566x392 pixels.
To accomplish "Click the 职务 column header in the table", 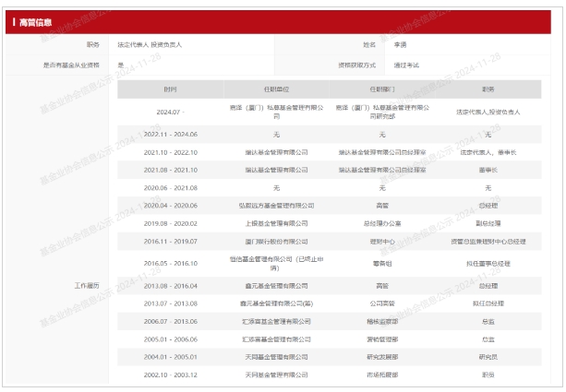I will tap(488, 89).
